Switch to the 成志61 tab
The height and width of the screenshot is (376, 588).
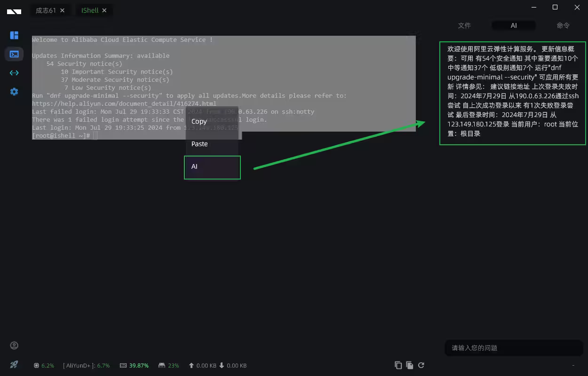pos(46,10)
